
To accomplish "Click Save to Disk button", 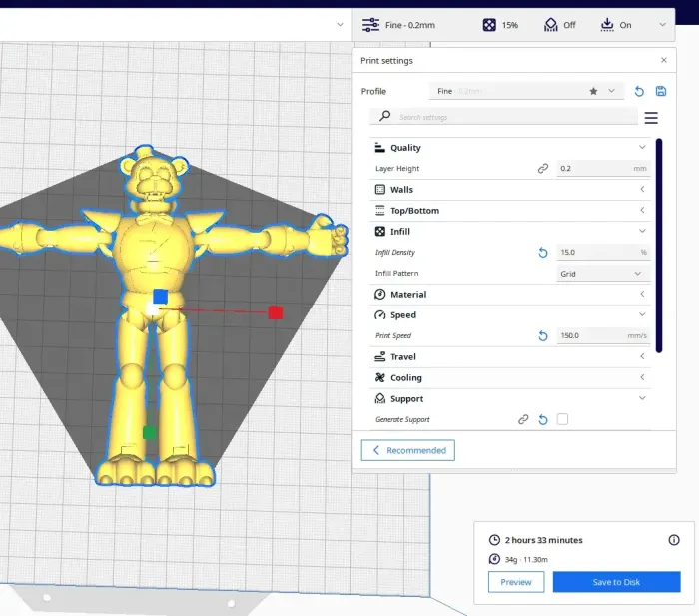I will [x=616, y=582].
